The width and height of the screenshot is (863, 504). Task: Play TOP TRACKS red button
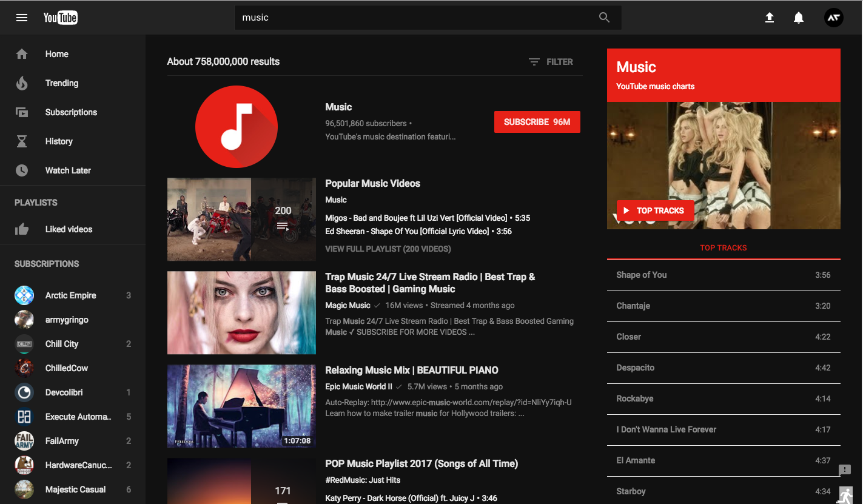pos(656,210)
